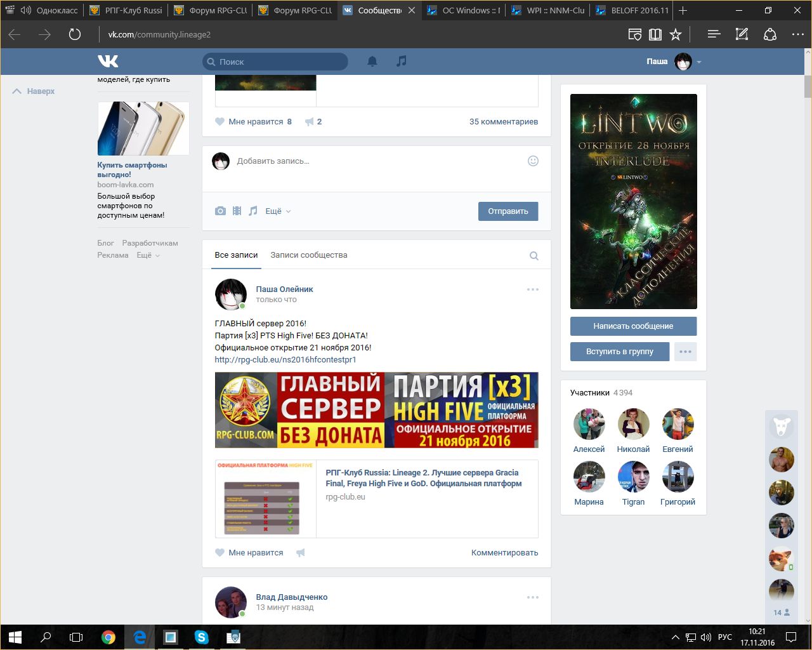Attach a photo with camera icon
Viewport: 812px width, 650px height.
pyautogui.click(x=220, y=211)
